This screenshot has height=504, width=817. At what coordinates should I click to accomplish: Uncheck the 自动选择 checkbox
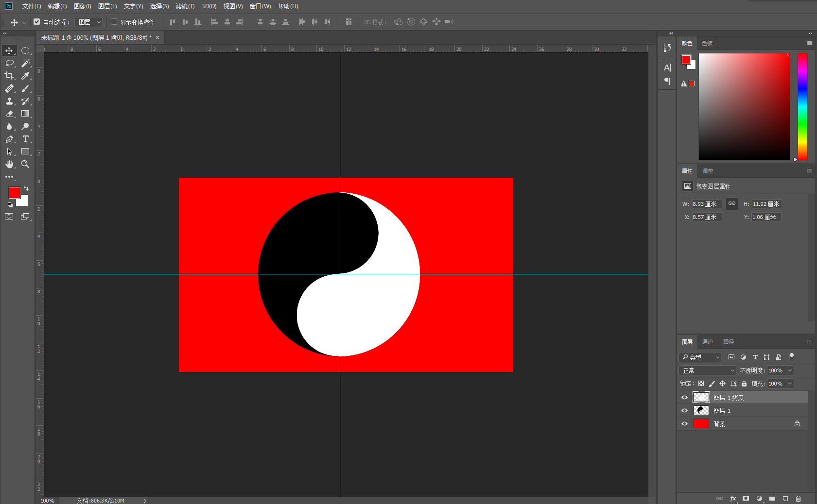[x=36, y=22]
